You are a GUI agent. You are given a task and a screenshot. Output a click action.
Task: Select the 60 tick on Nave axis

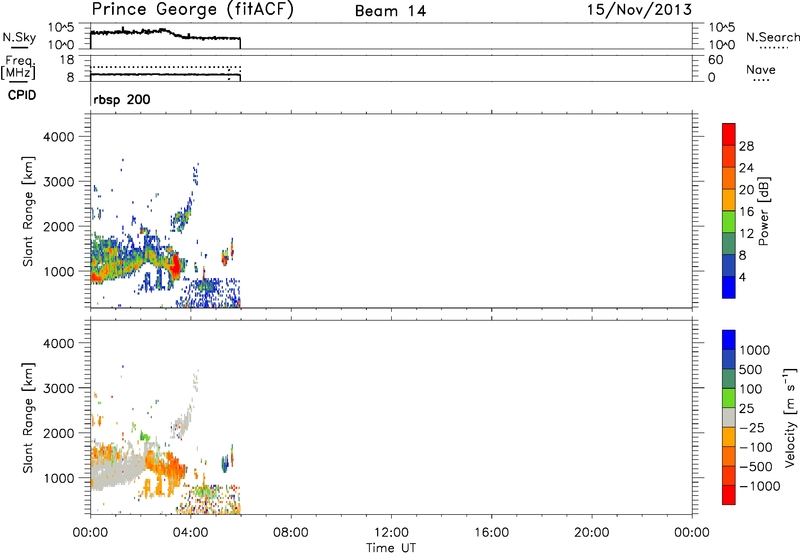715,60
